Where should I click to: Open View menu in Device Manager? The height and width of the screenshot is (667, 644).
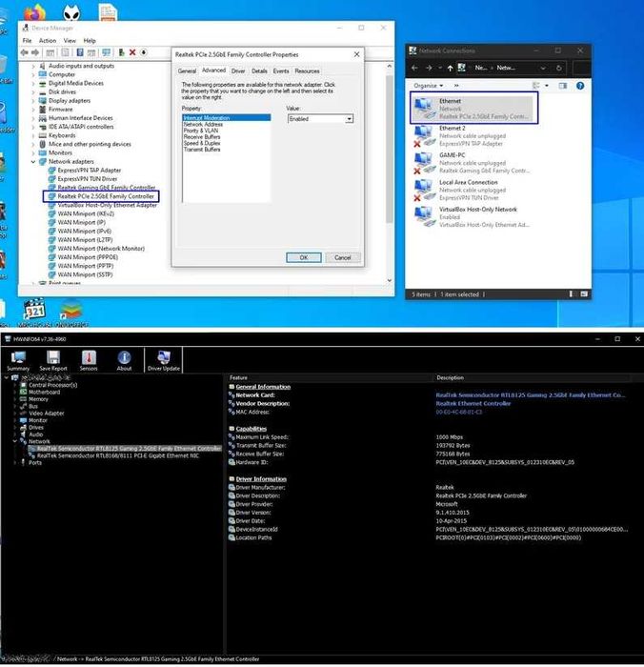(x=70, y=40)
